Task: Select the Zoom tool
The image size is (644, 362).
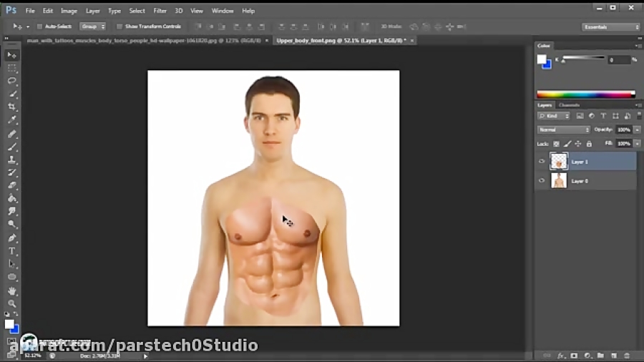Action: click(12, 304)
